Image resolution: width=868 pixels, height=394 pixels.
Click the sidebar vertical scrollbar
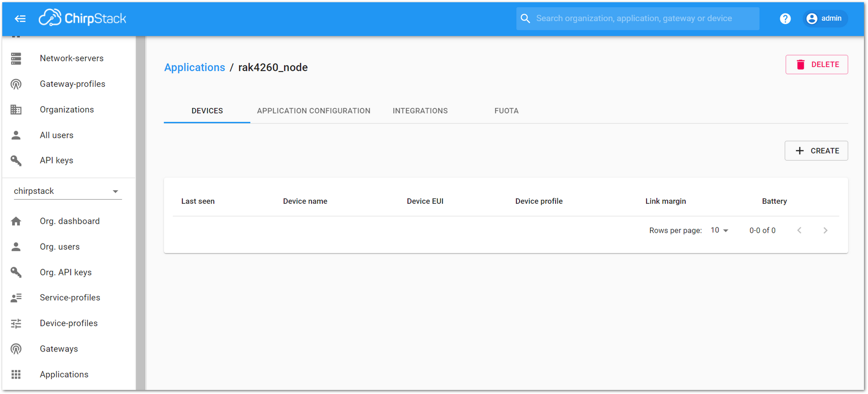tap(141, 212)
